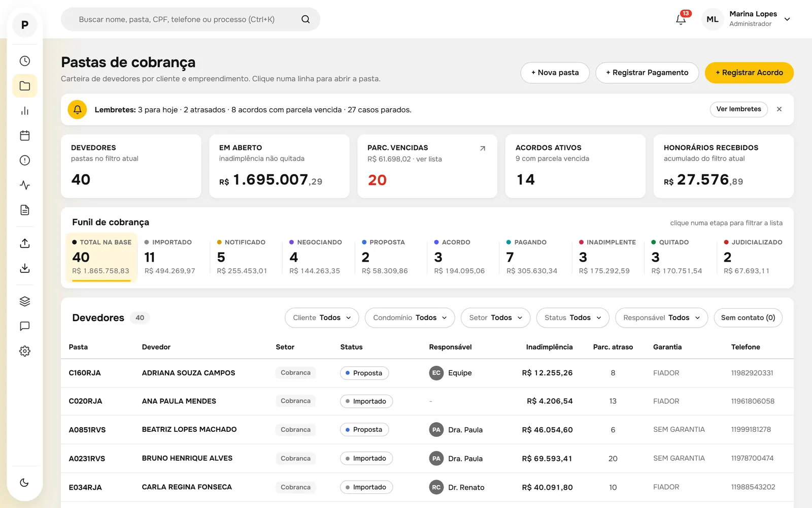Click Ver lembretes button
The image size is (812, 508).
[x=738, y=109]
